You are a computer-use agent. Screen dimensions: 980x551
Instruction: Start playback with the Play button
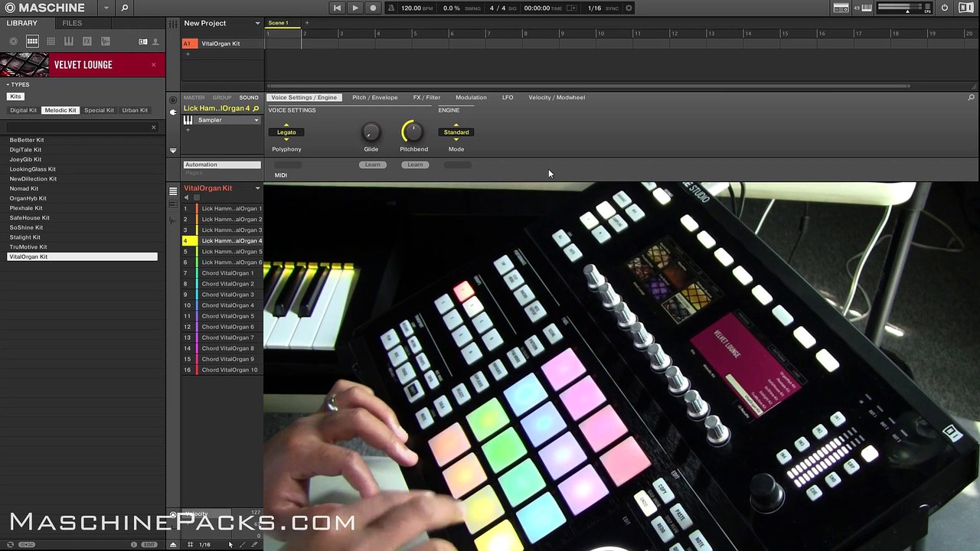point(355,8)
